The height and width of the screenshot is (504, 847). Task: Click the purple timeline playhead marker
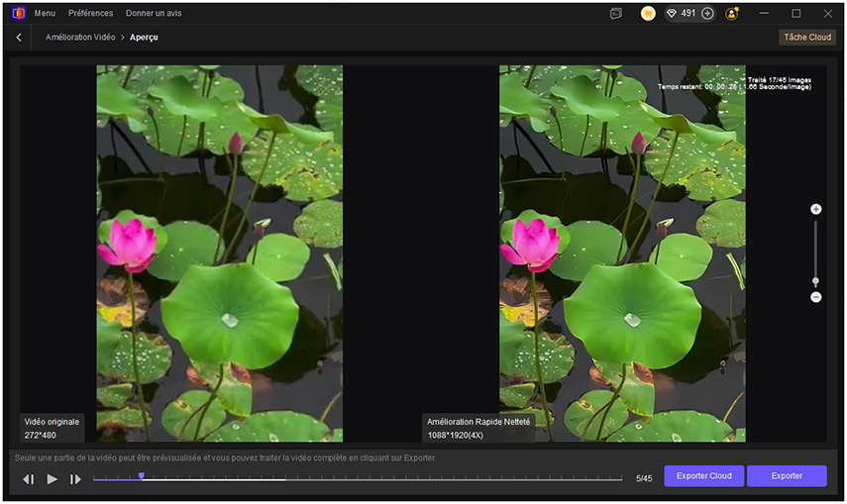tap(142, 476)
